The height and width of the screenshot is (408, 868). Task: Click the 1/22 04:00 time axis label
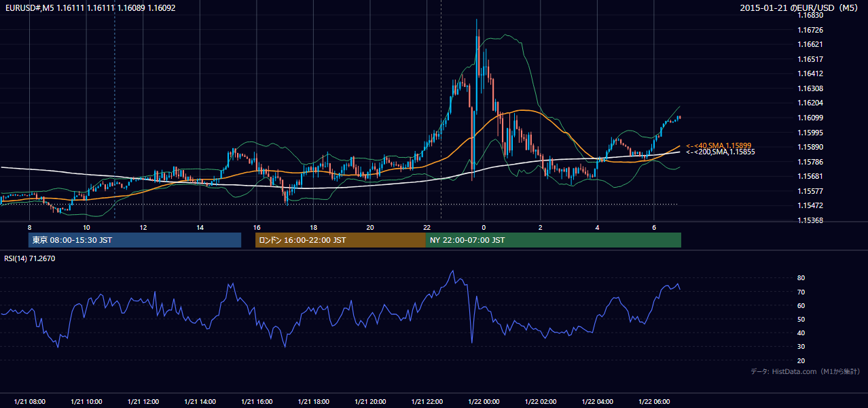click(596, 402)
